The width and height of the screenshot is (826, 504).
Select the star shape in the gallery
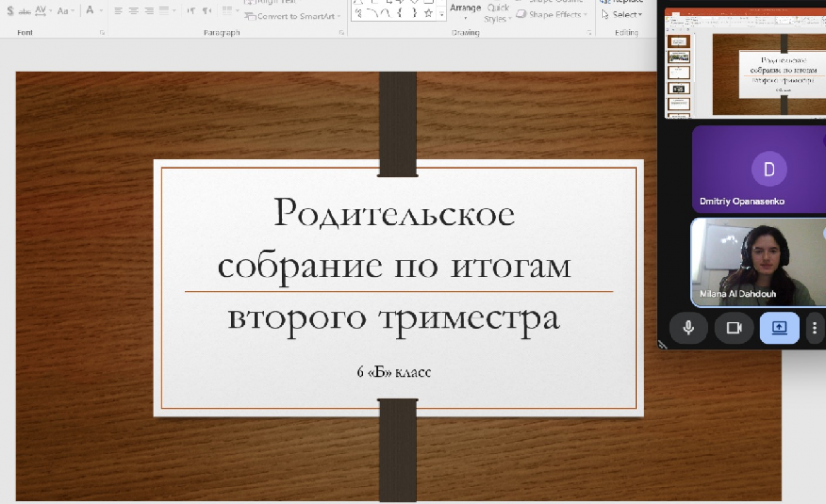pyautogui.click(x=428, y=14)
